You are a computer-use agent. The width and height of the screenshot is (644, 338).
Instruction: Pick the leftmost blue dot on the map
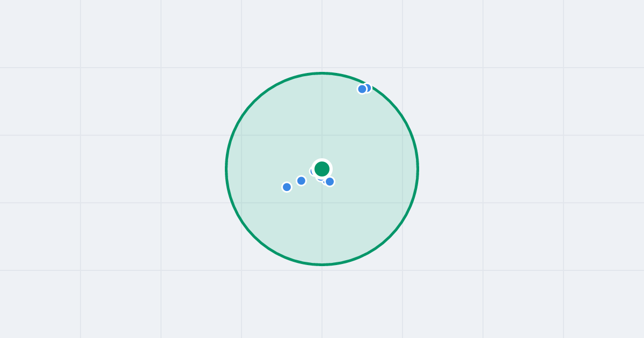click(287, 187)
